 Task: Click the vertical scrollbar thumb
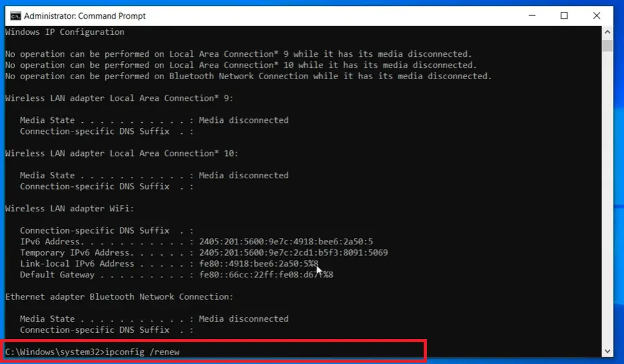(x=607, y=45)
